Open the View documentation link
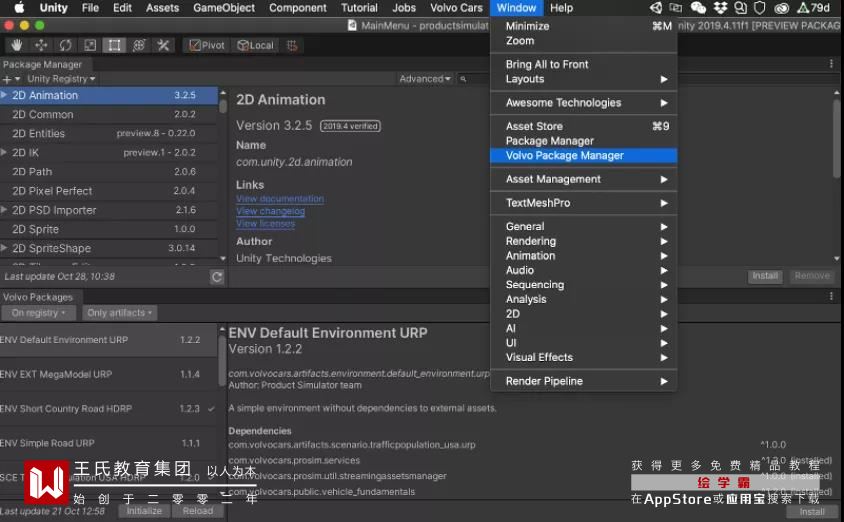844x522 pixels. click(280, 199)
